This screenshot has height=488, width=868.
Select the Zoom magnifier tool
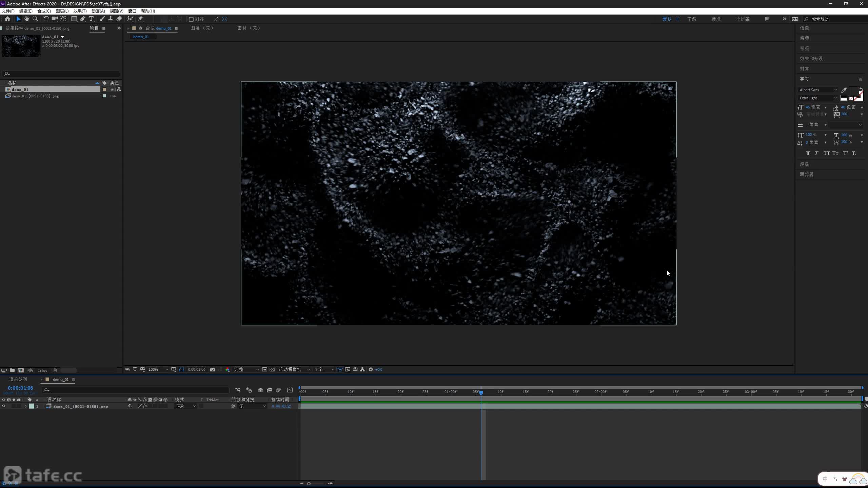point(35,19)
